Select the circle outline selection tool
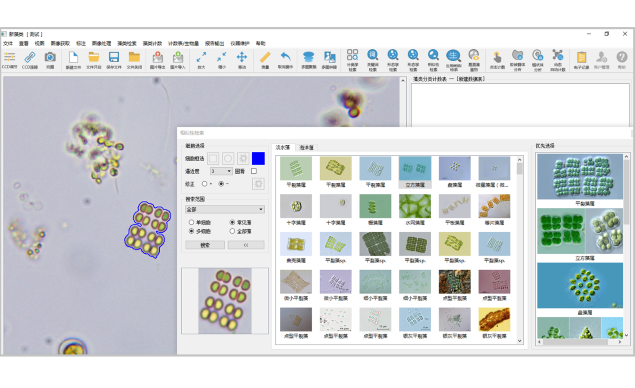635x388 pixels. coord(228,158)
